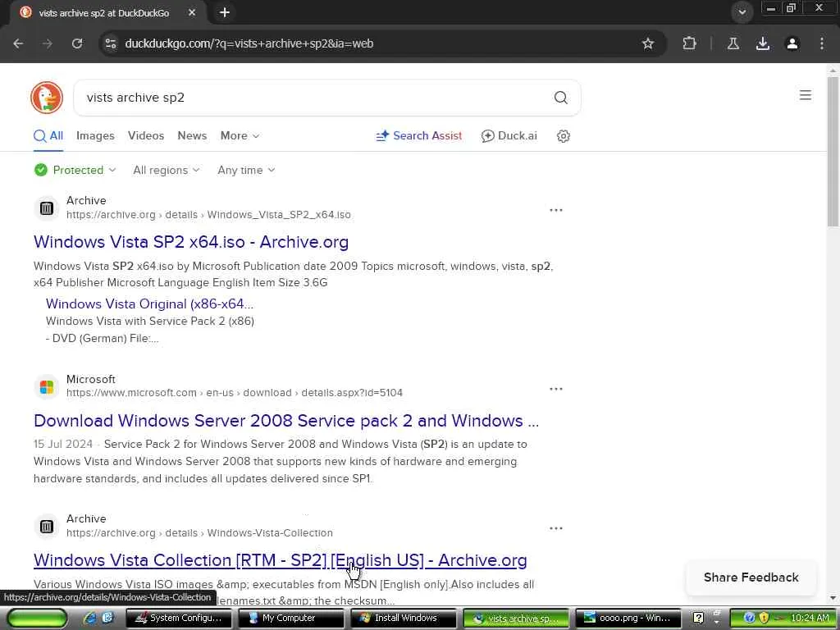Open more options for Windows Vista Collection result
Viewport: 840px width, 630px height.
(556, 528)
